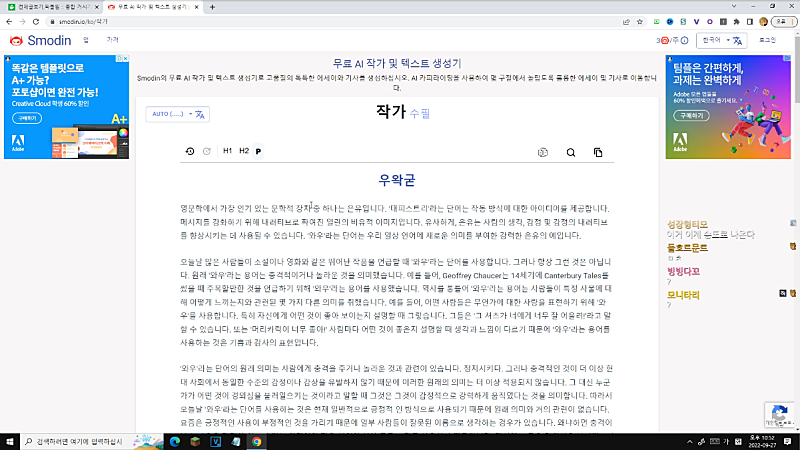Screen dimensions: 800x450
Task: Open the 가격 menu item
Action: (113, 40)
